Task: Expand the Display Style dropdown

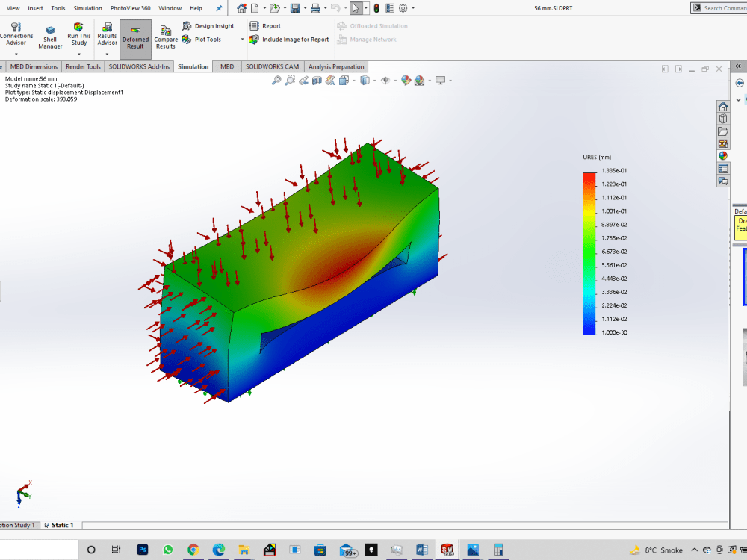Action: point(373,80)
